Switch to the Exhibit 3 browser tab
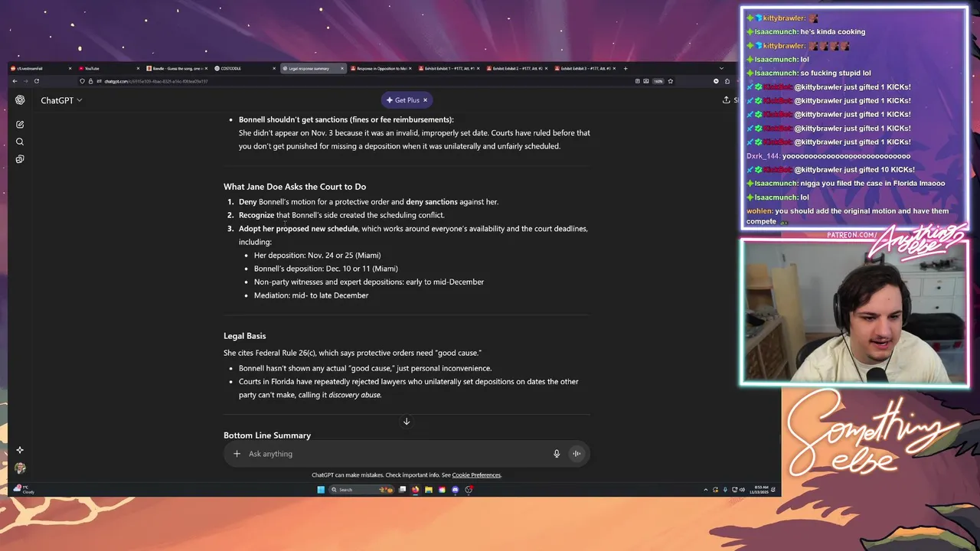 coord(583,68)
